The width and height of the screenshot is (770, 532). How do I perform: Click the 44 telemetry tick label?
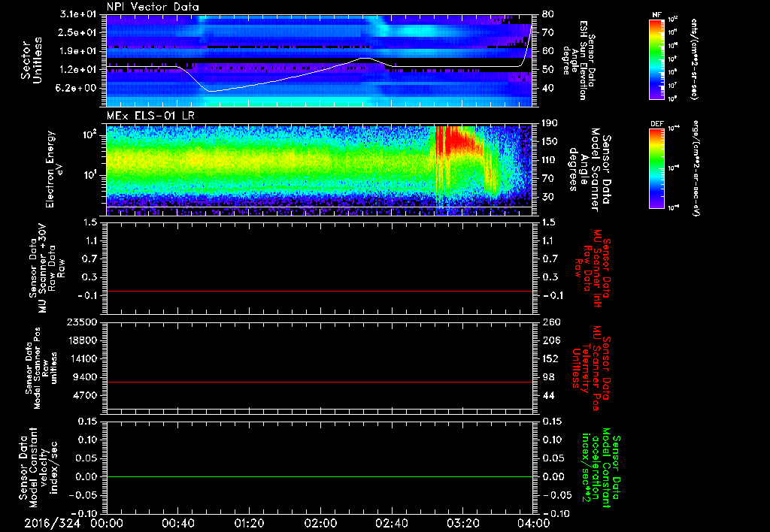tap(548, 395)
